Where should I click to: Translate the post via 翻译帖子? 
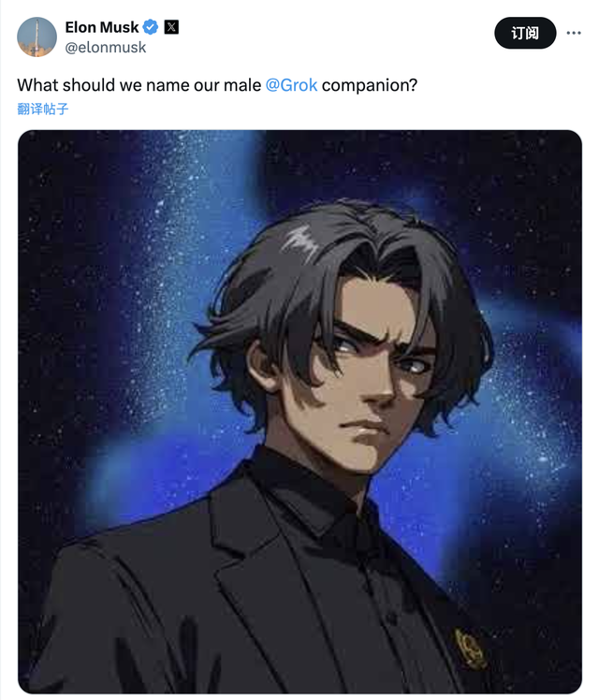tap(43, 109)
